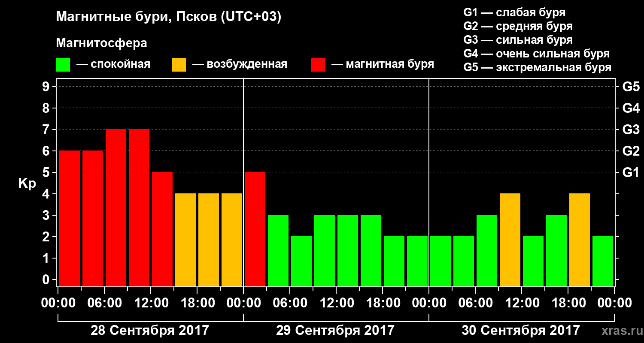Select the 06:00–09:00 Kp 3 bar on 30 September
The image size is (644, 343).
click(x=487, y=251)
